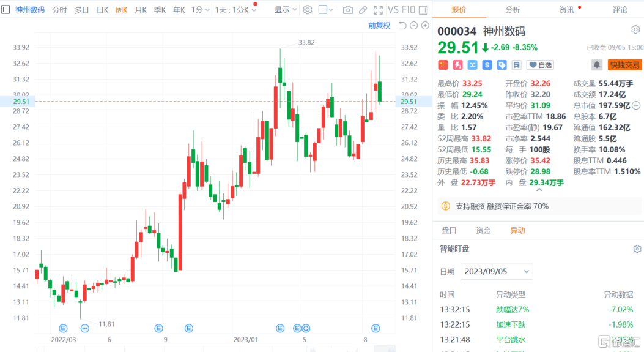Open the 显示 display dropdown
This screenshot has width=644, height=352.
coord(286,9)
